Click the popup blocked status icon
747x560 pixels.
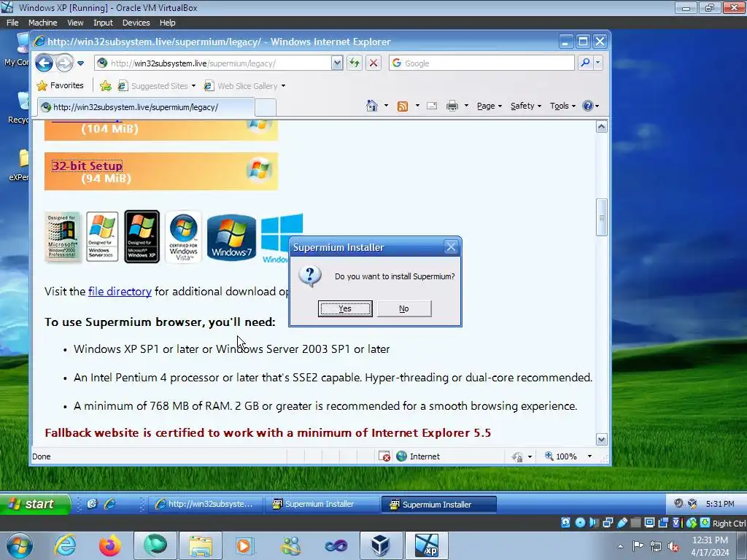pyautogui.click(x=384, y=456)
